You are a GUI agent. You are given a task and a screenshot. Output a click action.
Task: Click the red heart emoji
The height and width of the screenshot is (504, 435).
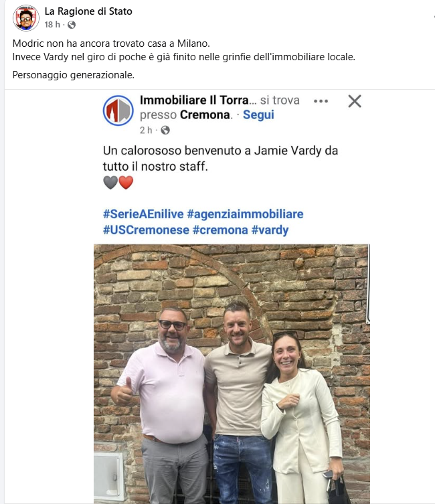(x=126, y=183)
